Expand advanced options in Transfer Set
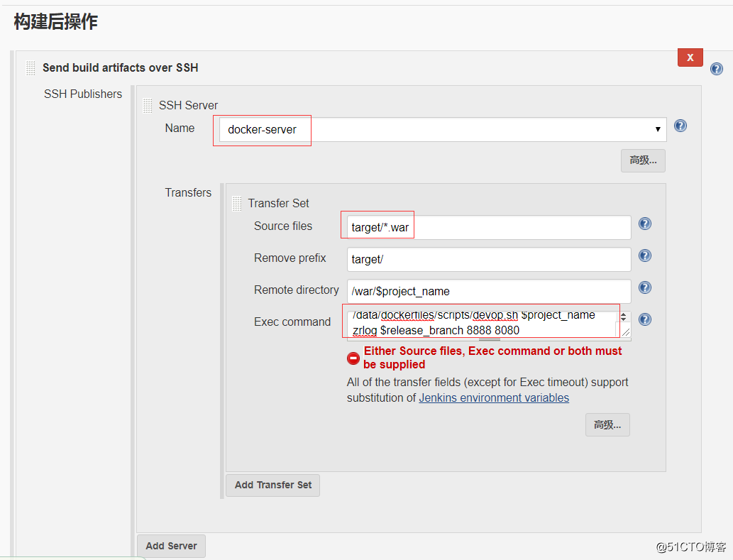Viewport: 733px width, 560px height. point(607,425)
